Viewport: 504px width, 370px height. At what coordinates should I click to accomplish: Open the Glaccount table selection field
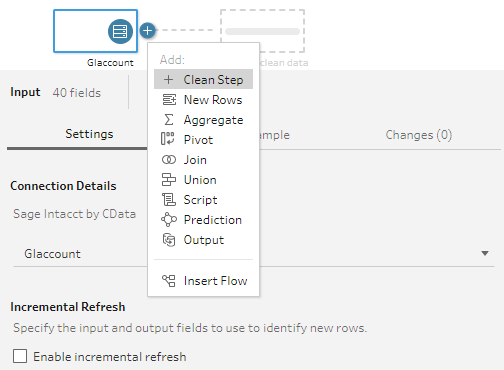[x=254, y=254]
